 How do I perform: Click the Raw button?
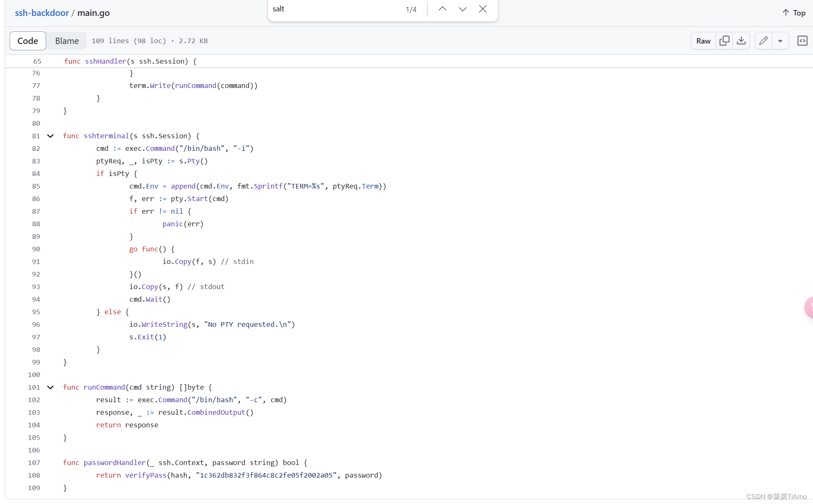[703, 41]
